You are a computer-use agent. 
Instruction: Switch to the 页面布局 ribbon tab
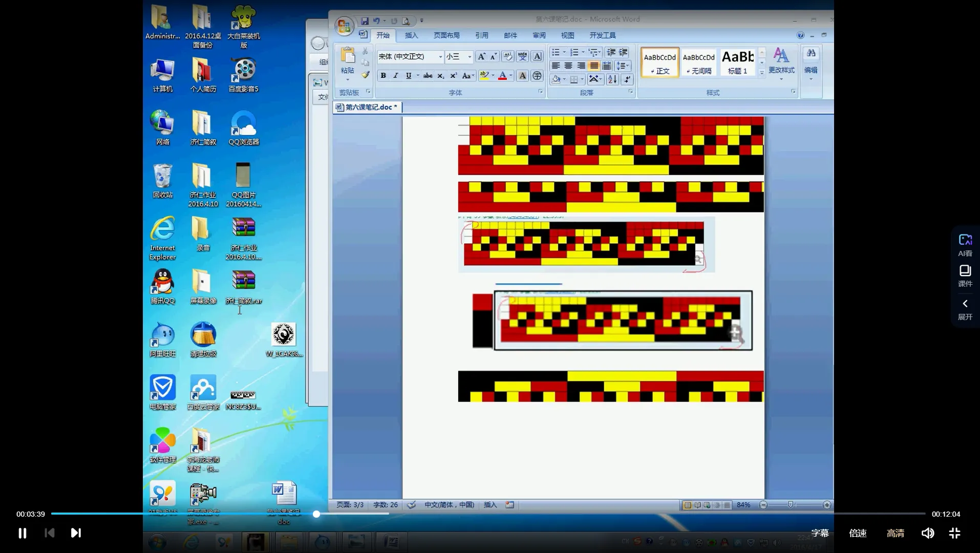(x=446, y=35)
